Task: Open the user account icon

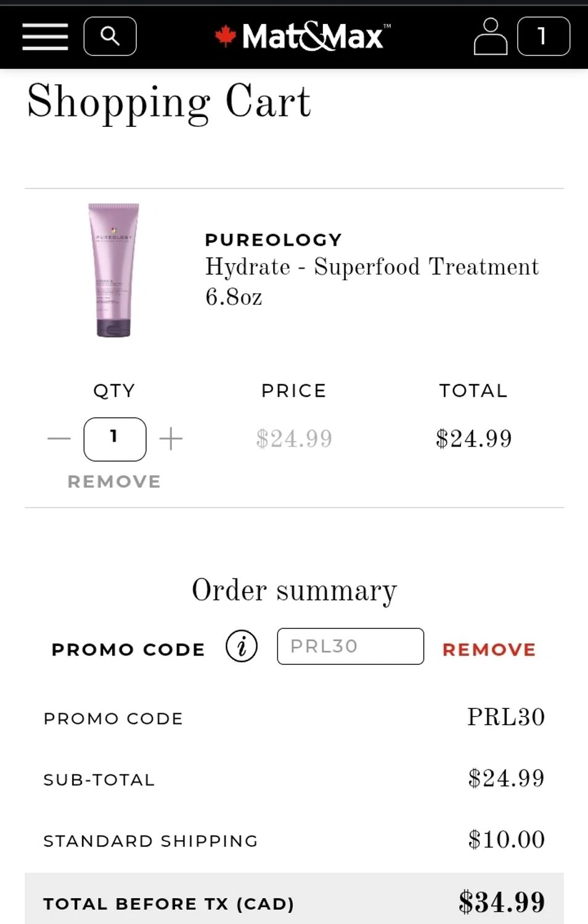Action: pos(490,36)
